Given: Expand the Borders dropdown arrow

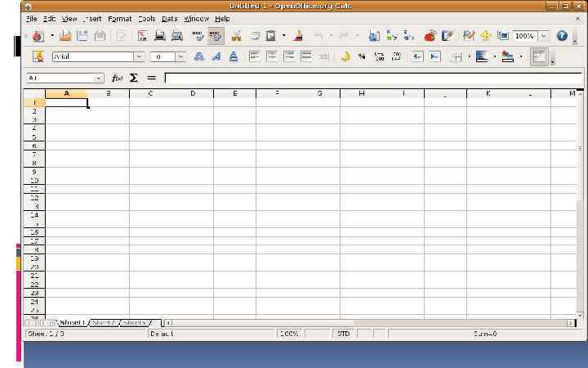Looking at the screenshot, I should 469,56.
